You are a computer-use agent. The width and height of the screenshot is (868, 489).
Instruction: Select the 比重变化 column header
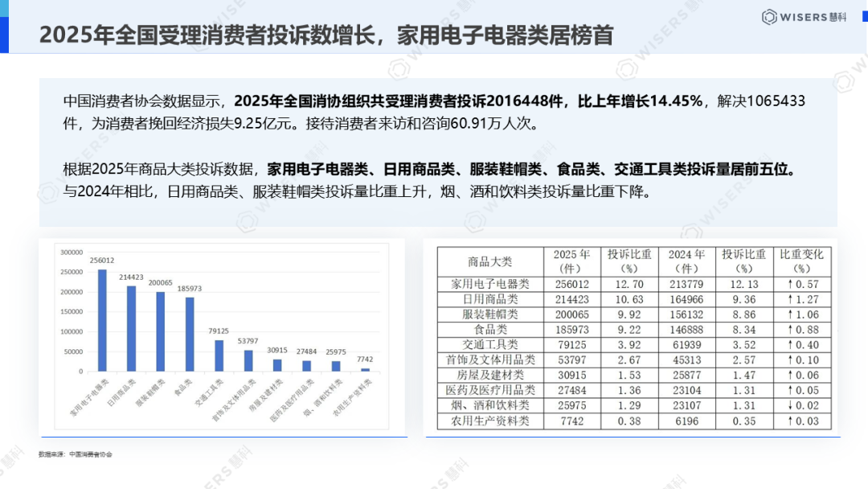[801, 261]
